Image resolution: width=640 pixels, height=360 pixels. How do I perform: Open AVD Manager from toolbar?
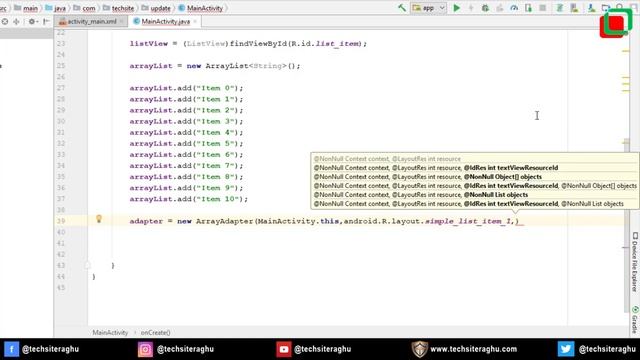coord(574,8)
